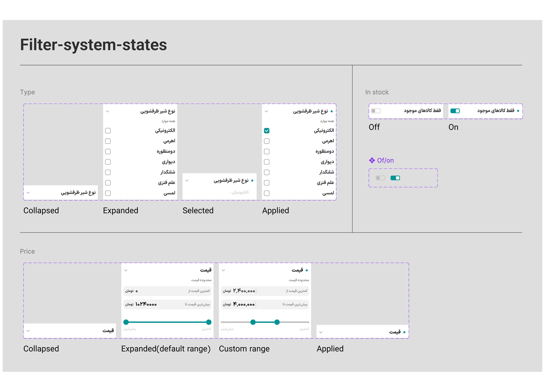
Task: Expand the Collapsed type filter chevron
Action: 28,193
